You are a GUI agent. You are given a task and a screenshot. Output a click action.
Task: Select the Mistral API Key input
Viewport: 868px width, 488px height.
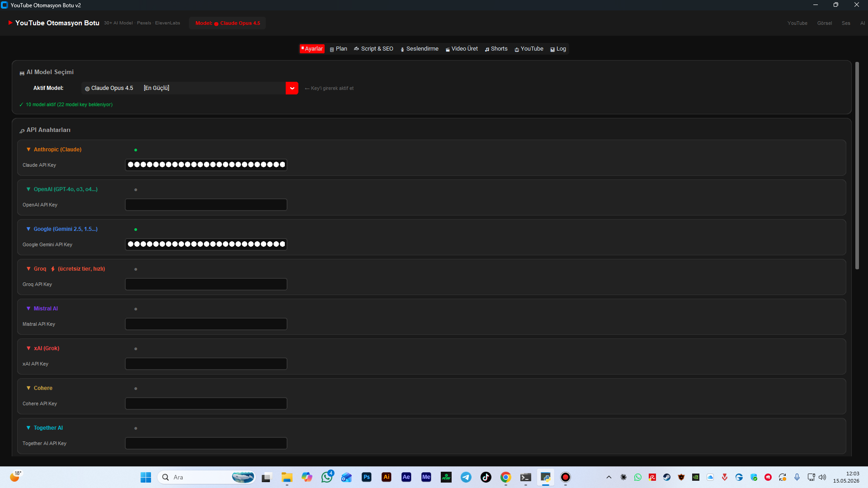(x=206, y=324)
